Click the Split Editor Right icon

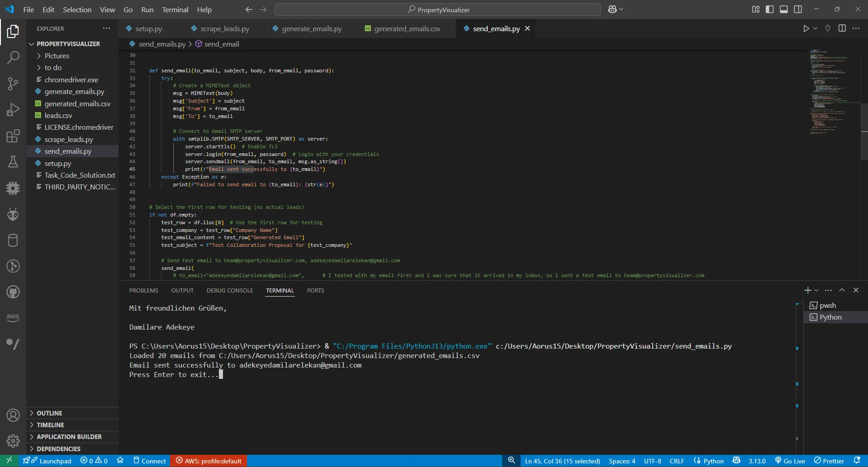(x=842, y=28)
